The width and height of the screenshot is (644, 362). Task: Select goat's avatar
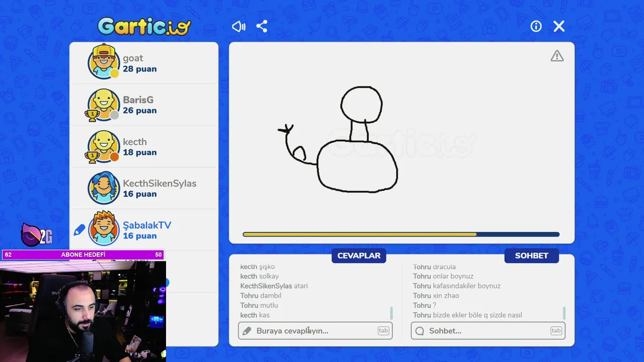(104, 62)
